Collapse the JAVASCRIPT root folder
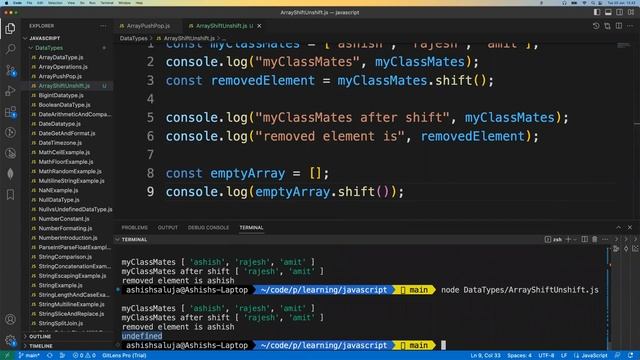The image size is (640, 360). [x=43, y=38]
